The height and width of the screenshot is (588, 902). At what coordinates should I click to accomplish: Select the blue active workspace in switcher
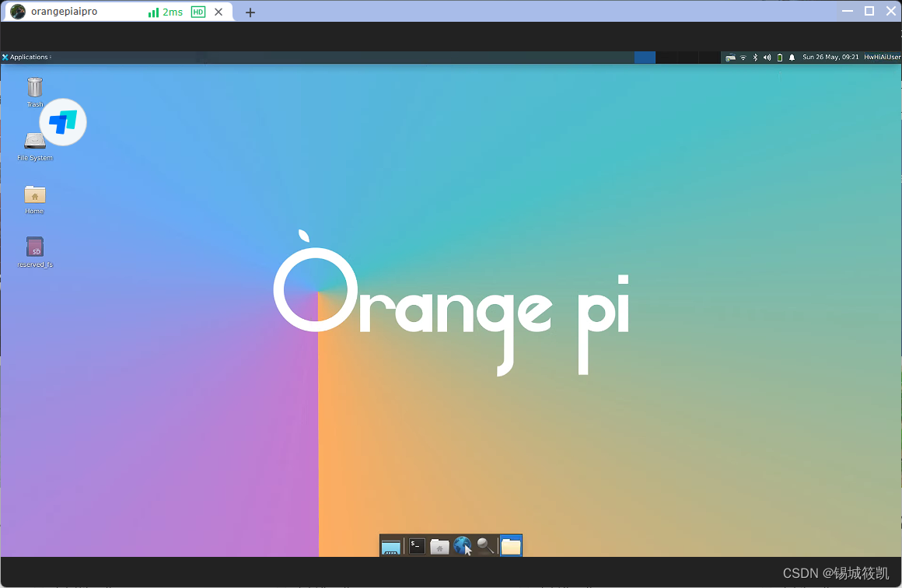[x=645, y=57]
